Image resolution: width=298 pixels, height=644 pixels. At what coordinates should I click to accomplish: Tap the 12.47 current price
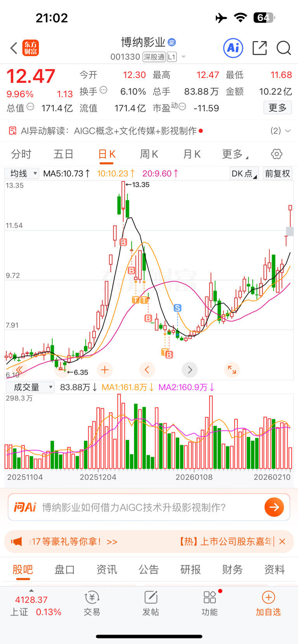click(31, 76)
